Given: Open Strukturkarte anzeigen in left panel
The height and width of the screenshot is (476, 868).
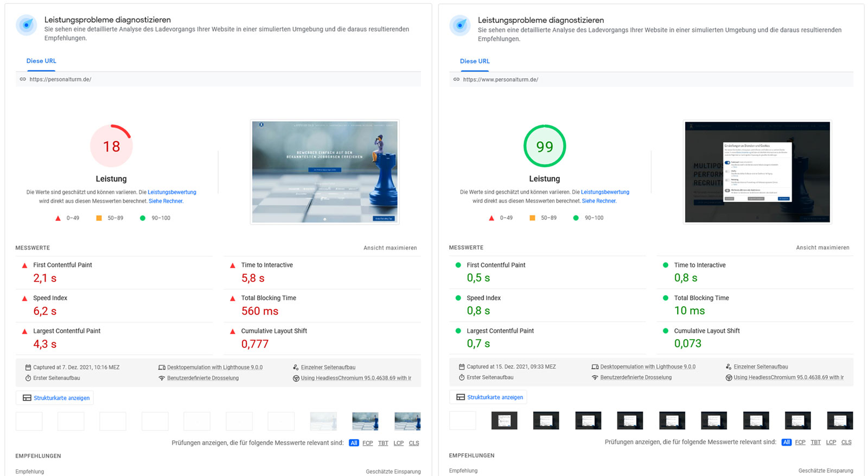Looking at the screenshot, I should pyautogui.click(x=55, y=398).
